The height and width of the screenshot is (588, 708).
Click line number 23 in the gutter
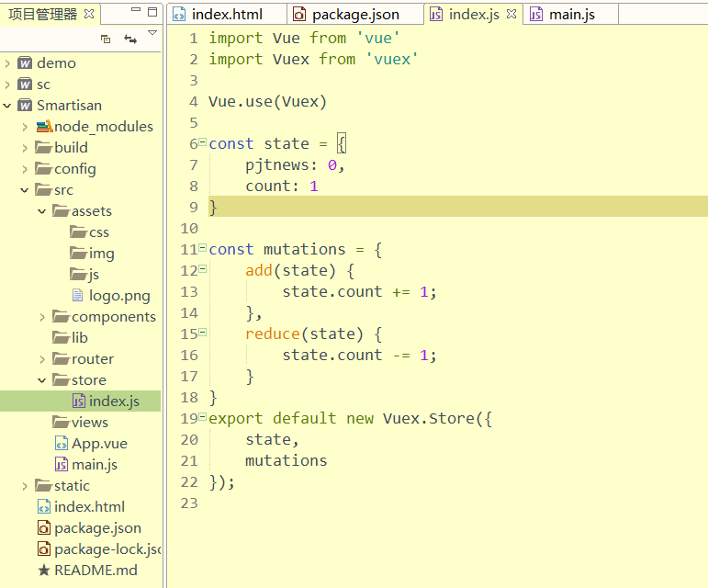[x=189, y=503]
